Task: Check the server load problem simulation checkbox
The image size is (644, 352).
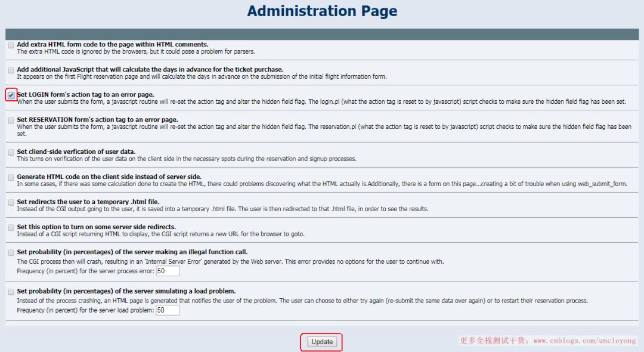Action: [11, 292]
